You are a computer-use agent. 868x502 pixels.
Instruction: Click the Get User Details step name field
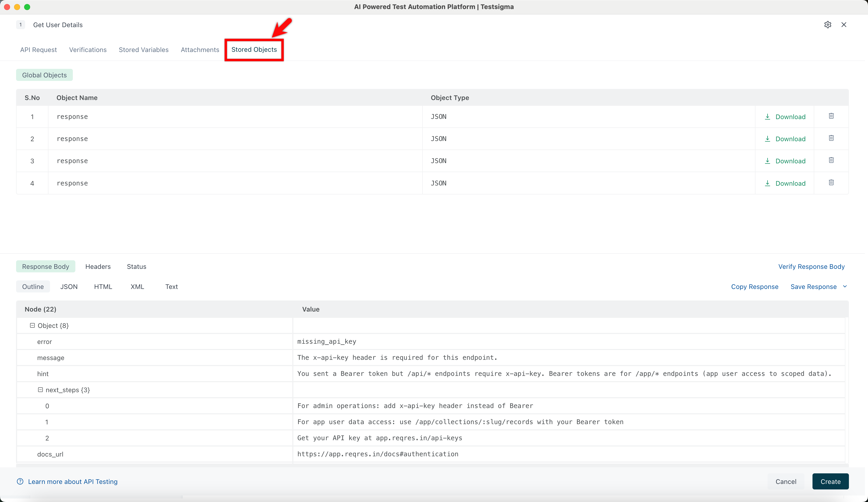pyautogui.click(x=58, y=25)
